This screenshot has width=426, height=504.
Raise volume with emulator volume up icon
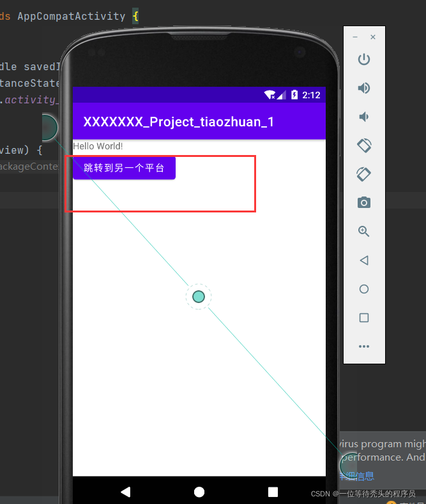click(x=364, y=88)
